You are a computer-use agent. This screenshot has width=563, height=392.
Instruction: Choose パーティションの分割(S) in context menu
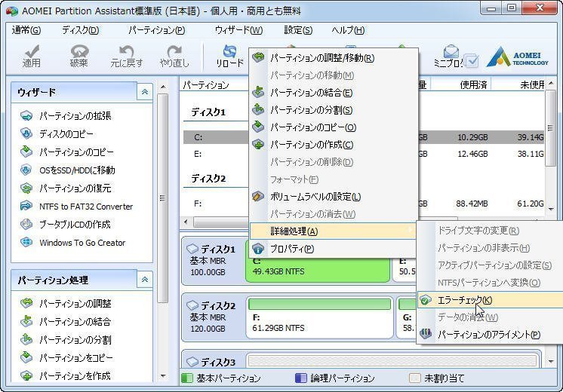pyautogui.click(x=334, y=110)
